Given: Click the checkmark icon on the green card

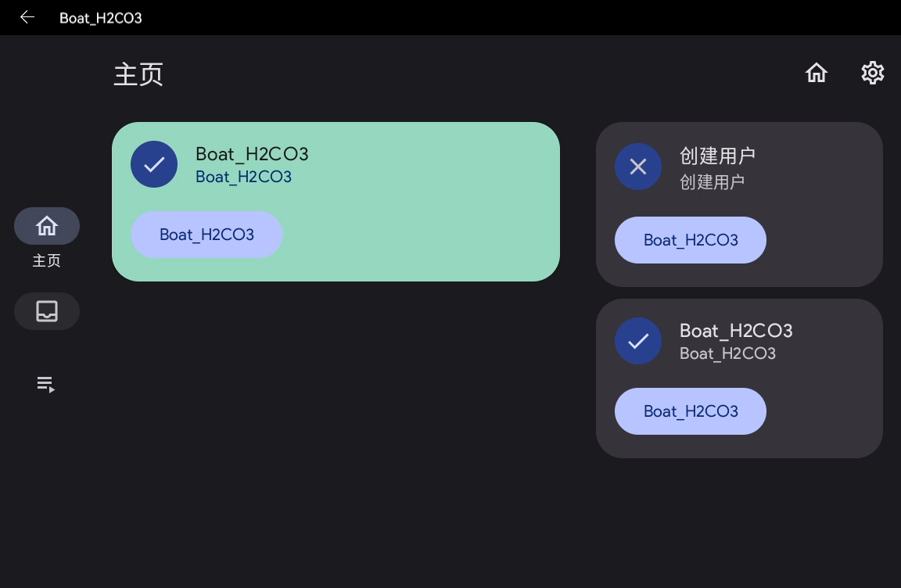Looking at the screenshot, I should pos(154,164).
